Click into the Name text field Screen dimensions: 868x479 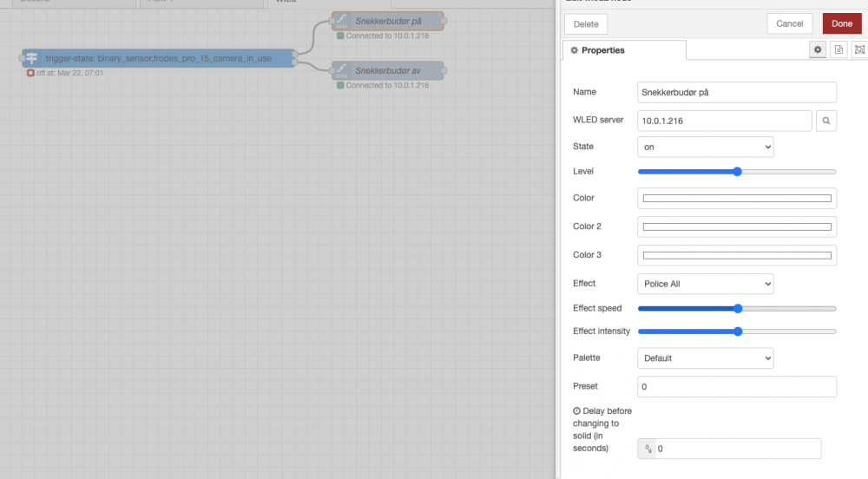click(736, 92)
